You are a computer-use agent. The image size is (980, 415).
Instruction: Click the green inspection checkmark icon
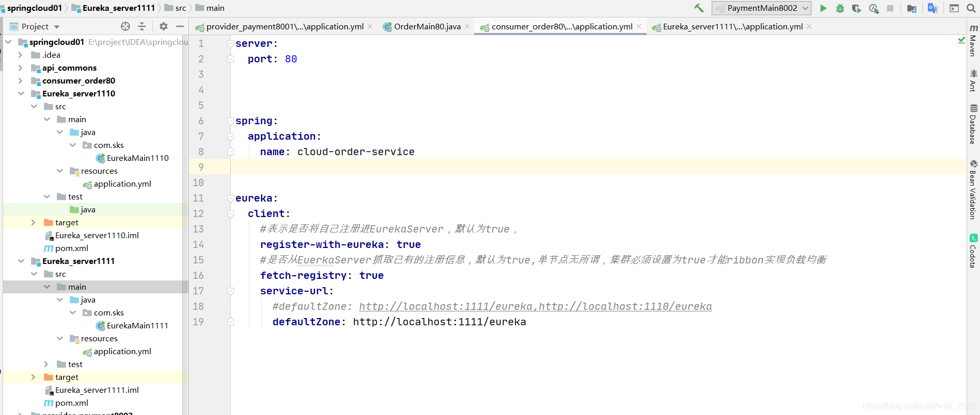(x=961, y=40)
